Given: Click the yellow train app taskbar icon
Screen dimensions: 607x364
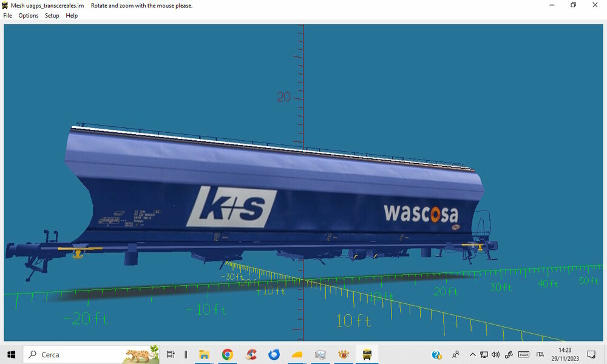Looking at the screenshot, I should 367,354.
